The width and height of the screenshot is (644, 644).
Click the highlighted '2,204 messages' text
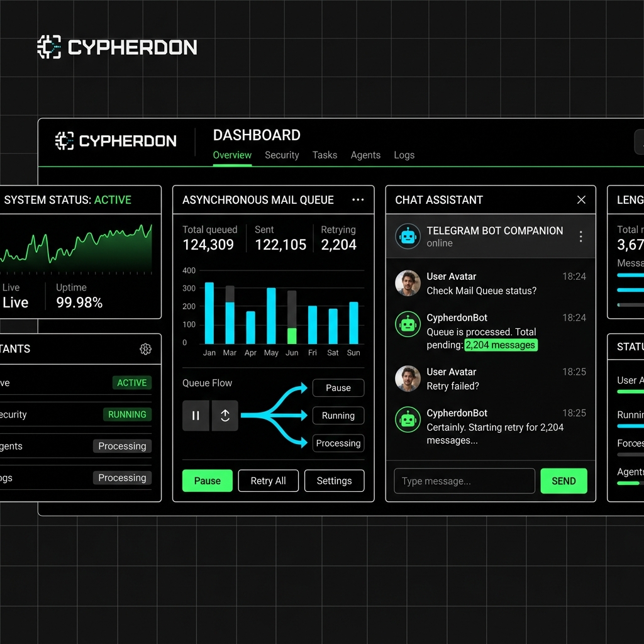[x=501, y=345]
